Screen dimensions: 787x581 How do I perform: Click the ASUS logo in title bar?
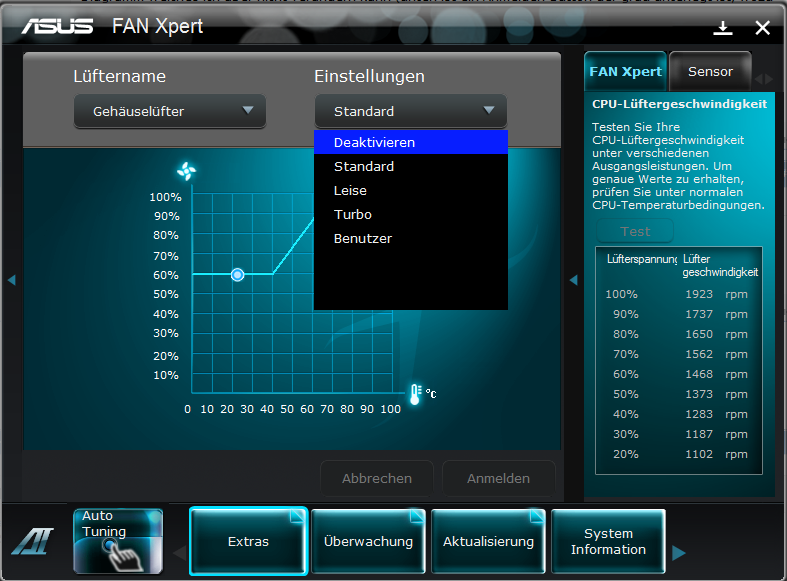pyautogui.click(x=57, y=26)
